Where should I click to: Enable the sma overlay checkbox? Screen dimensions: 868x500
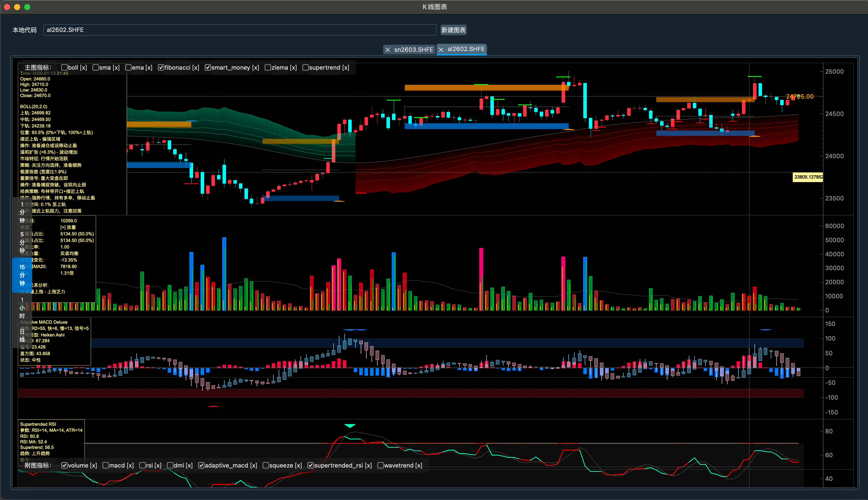coord(95,68)
